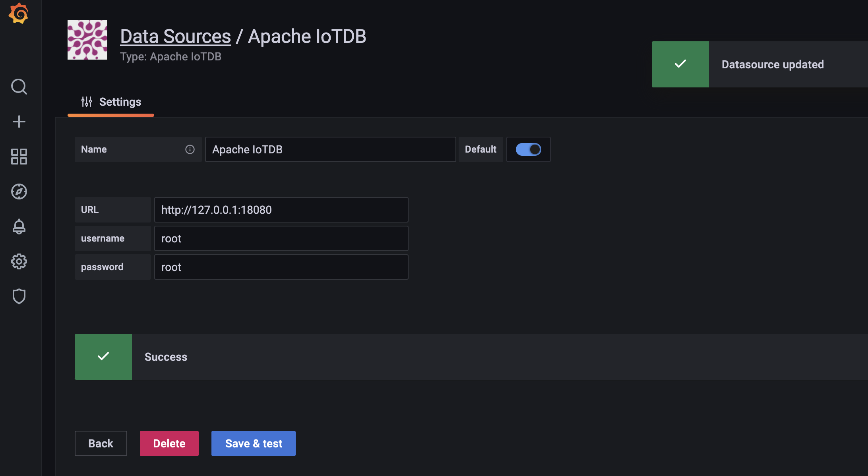Click the URL input field
Screen dimensions: 868x476
[x=281, y=210]
